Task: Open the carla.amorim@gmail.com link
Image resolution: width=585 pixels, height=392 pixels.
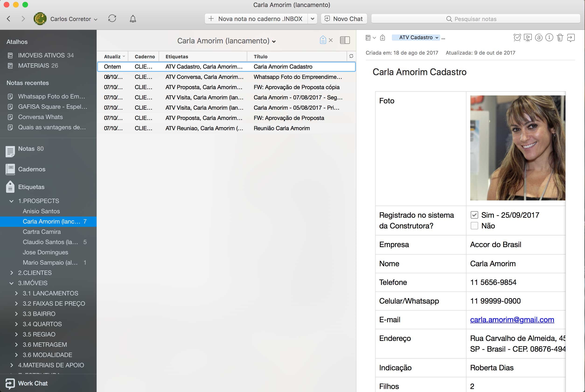Action: coord(512,319)
